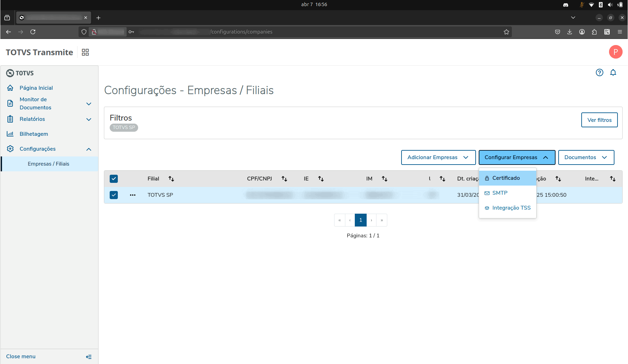This screenshot has height=364, width=628.
Task: Sort table by IM column
Action: point(385,178)
